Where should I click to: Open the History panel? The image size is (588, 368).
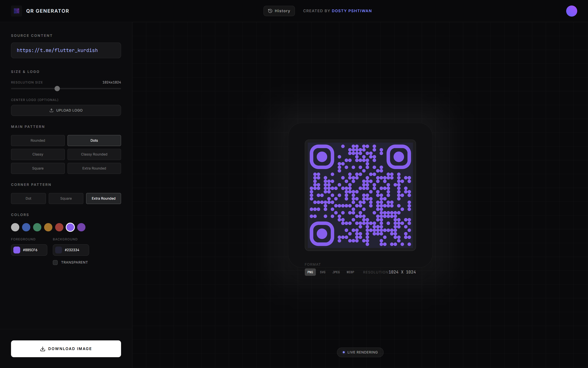coord(279,11)
